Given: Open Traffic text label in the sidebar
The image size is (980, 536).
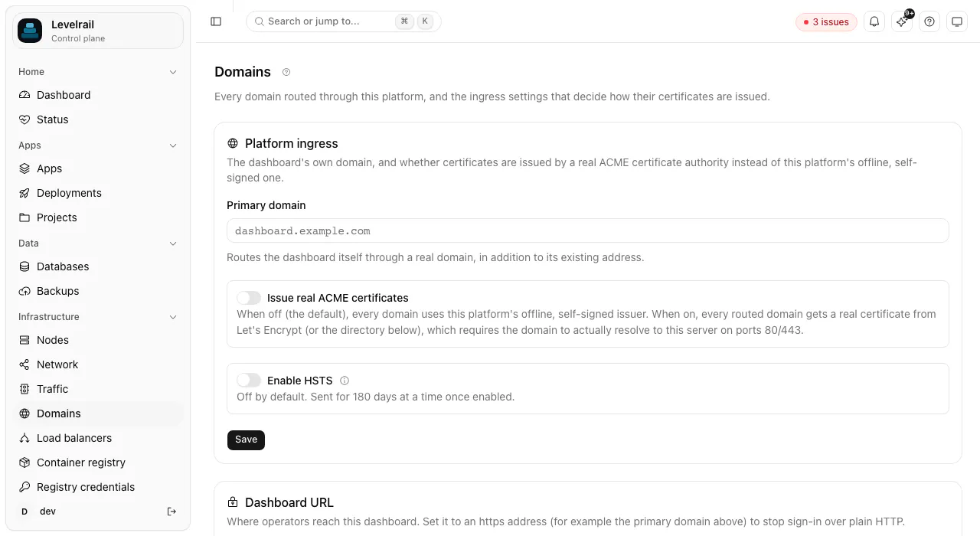Looking at the screenshot, I should click(53, 389).
